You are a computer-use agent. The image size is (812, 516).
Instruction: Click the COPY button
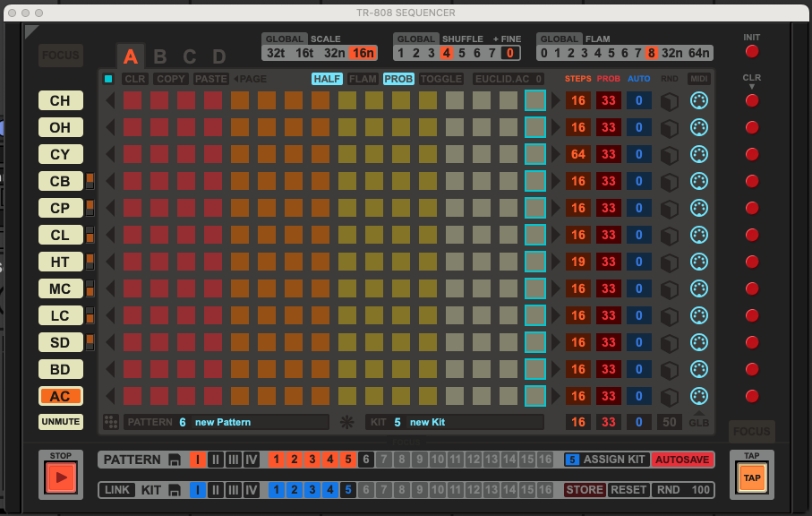pos(171,79)
